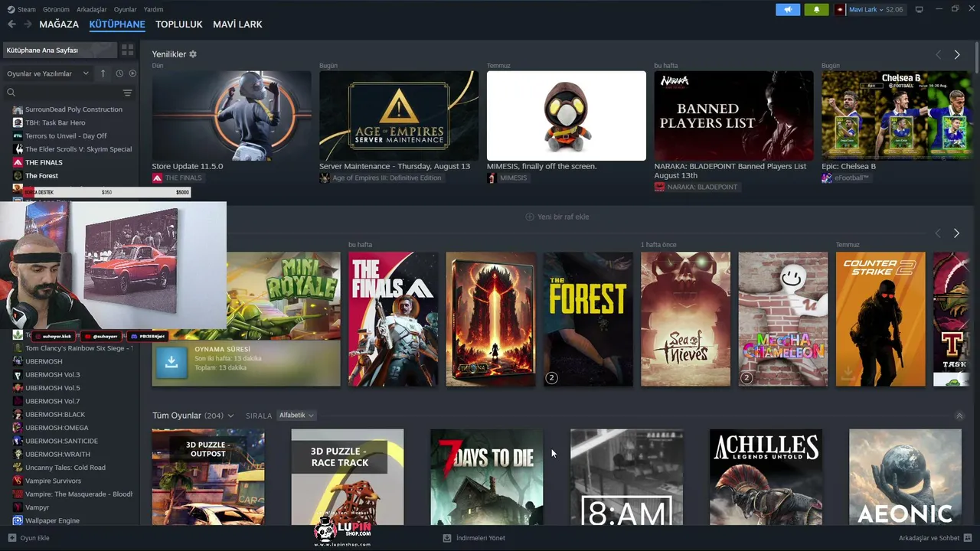Select The Elder Scrolls V: Skyrim Special
980x551 pixels.
click(x=78, y=149)
